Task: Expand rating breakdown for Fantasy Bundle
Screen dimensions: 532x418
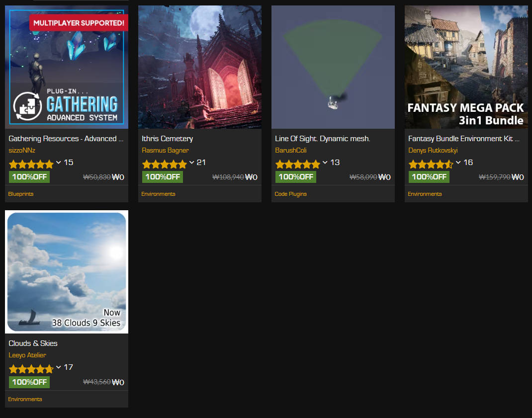Action: (458, 163)
